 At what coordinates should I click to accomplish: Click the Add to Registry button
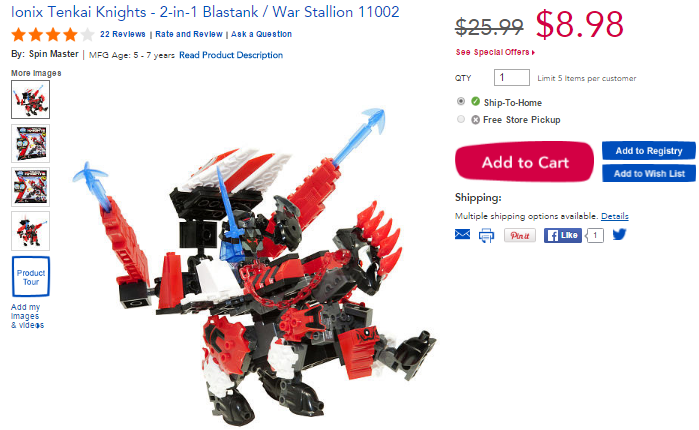click(x=649, y=151)
